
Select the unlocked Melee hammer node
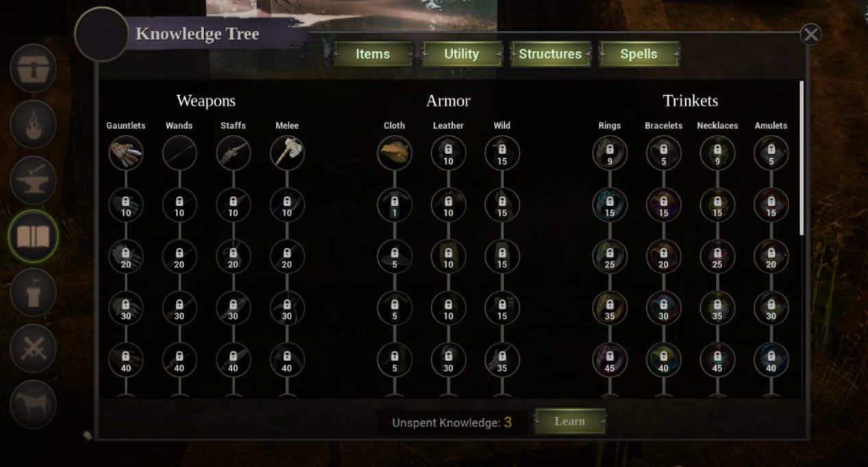[287, 153]
